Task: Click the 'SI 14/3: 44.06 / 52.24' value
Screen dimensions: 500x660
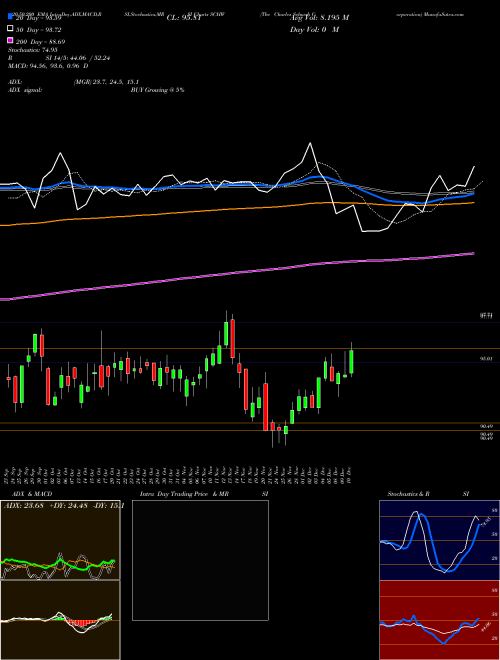Action: click(x=78, y=58)
